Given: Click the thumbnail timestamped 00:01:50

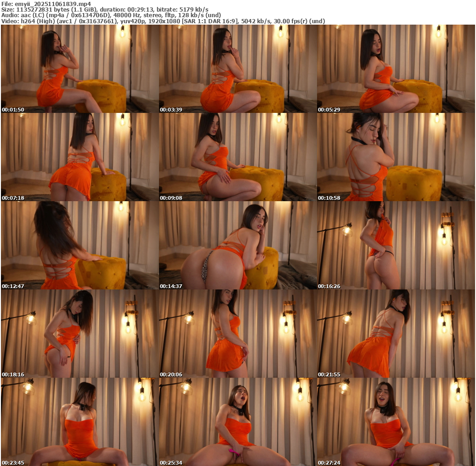Looking at the screenshot, I should pyautogui.click(x=80, y=69).
